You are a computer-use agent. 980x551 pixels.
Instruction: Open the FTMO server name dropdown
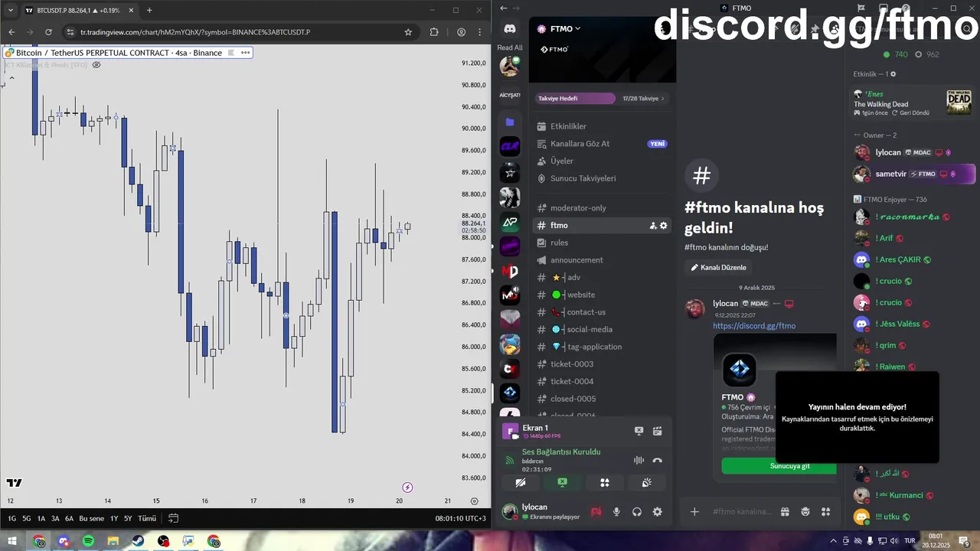coord(567,29)
